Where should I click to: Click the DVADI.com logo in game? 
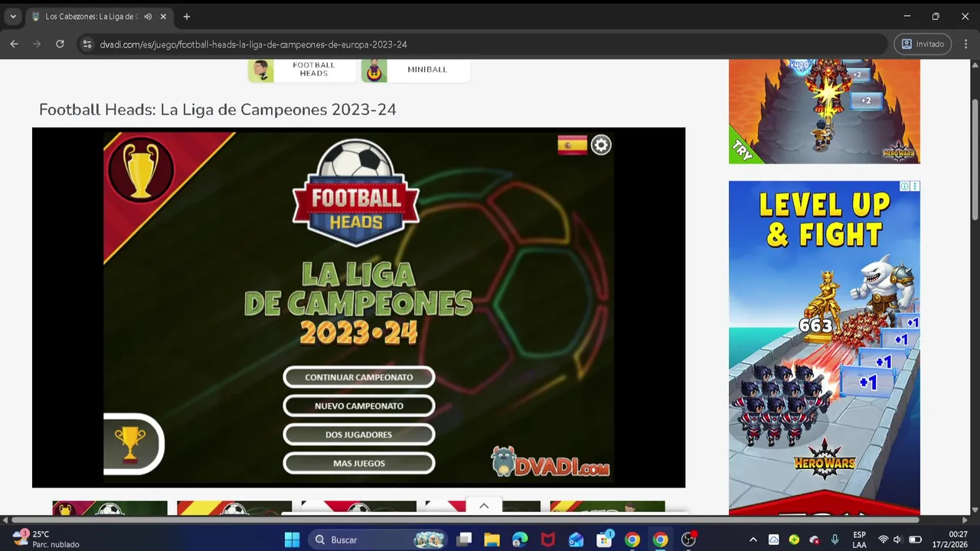(x=550, y=461)
